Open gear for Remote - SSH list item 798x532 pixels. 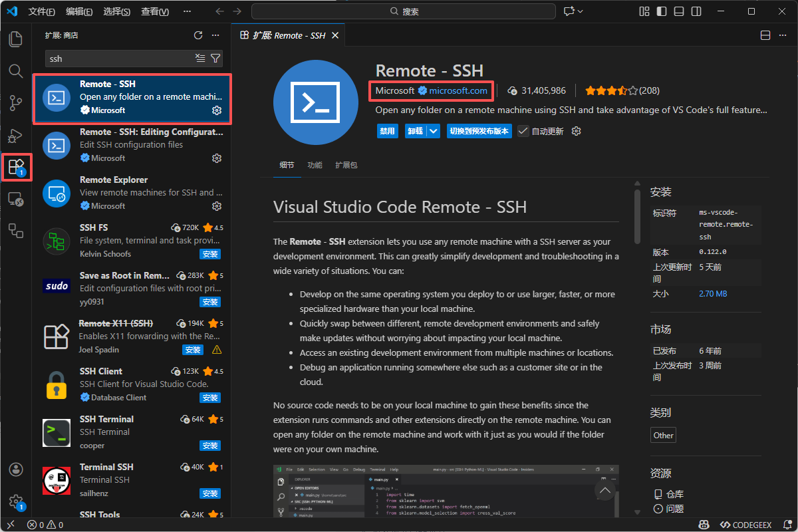click(216, 110)
